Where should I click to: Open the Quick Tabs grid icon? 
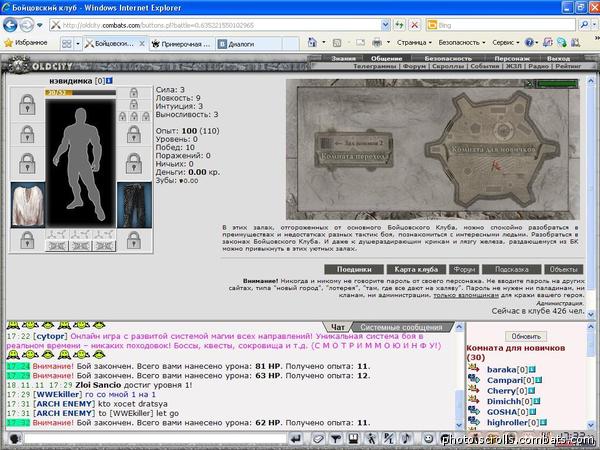click(x=67, y=44)
